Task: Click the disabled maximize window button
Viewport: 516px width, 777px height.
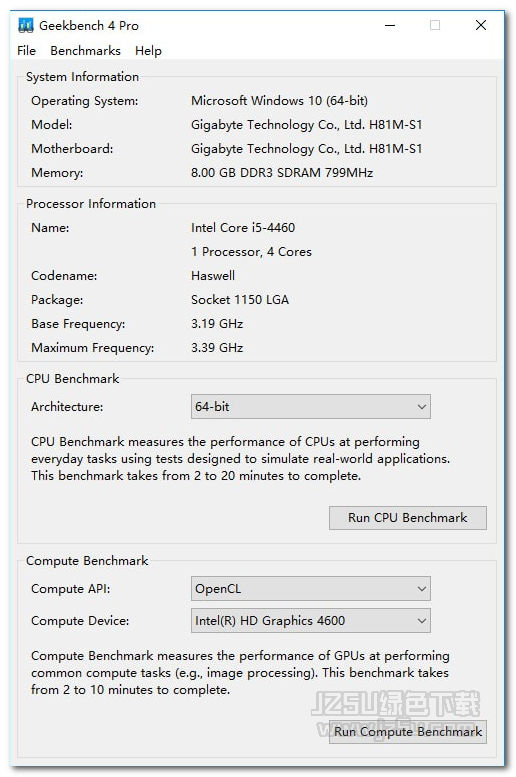Action: tap(435, 25)
